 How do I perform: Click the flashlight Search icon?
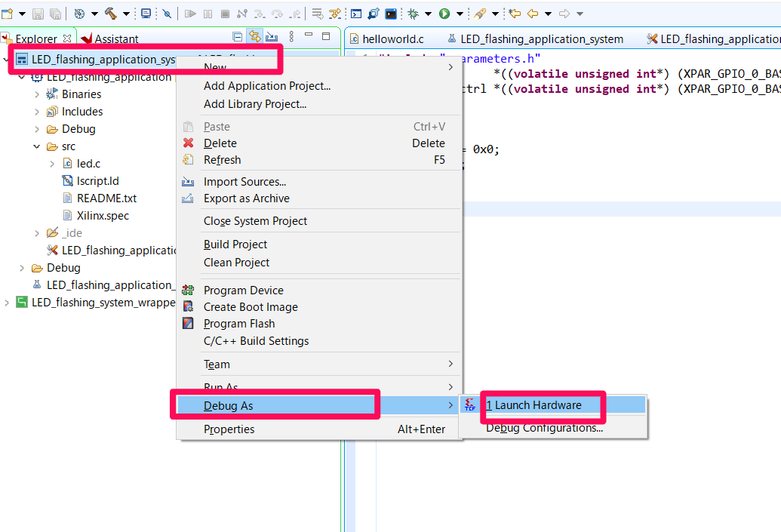(x=480, y=14)
